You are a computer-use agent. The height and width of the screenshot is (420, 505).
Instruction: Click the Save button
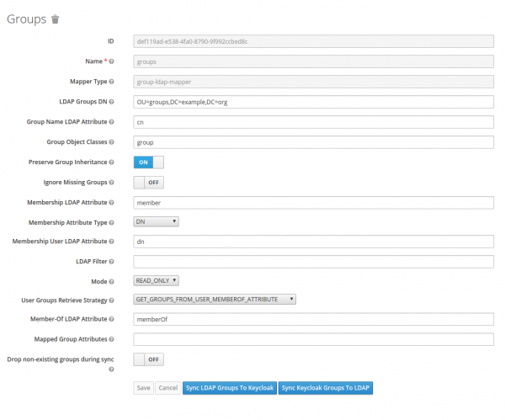point(144,388)
